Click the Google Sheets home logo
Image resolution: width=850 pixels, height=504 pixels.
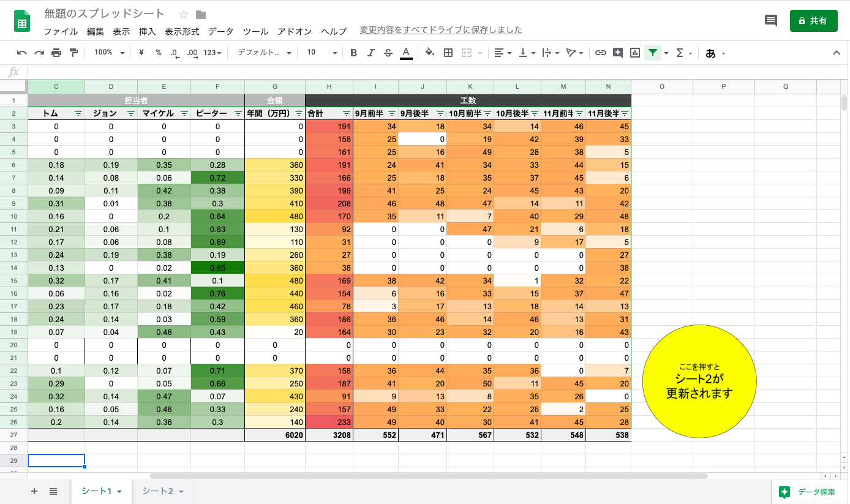tap(22, 21)
